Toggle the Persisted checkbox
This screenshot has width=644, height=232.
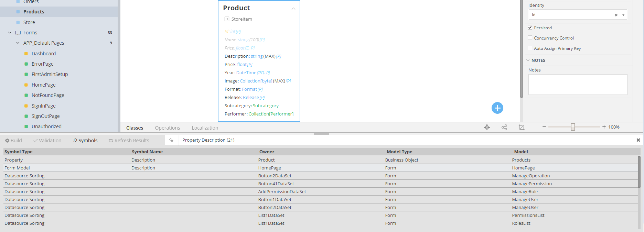click(530, 27)
